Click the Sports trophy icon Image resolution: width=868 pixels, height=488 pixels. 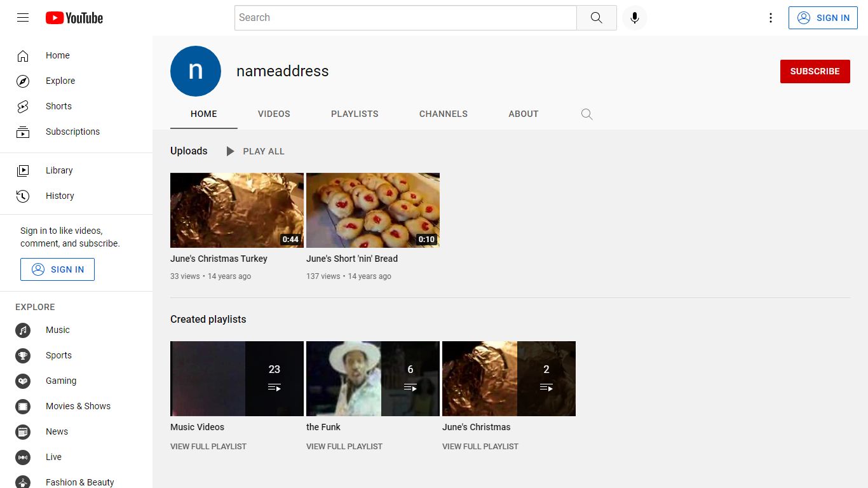tap(23, 356)
